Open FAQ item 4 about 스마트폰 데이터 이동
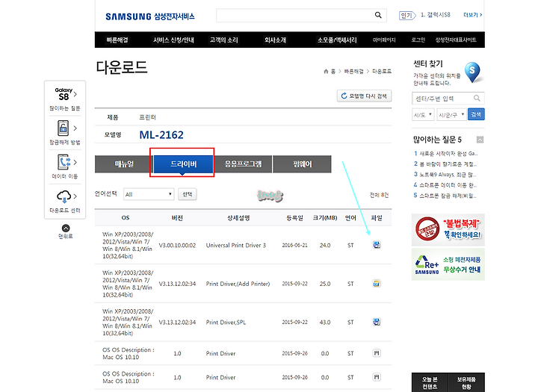538x392 pixels. point(445,185)
